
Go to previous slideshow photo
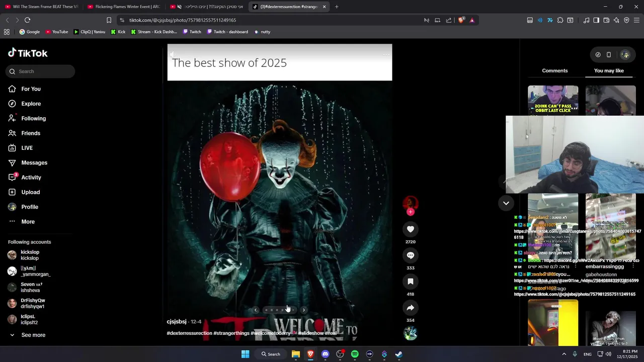(256, 310)
